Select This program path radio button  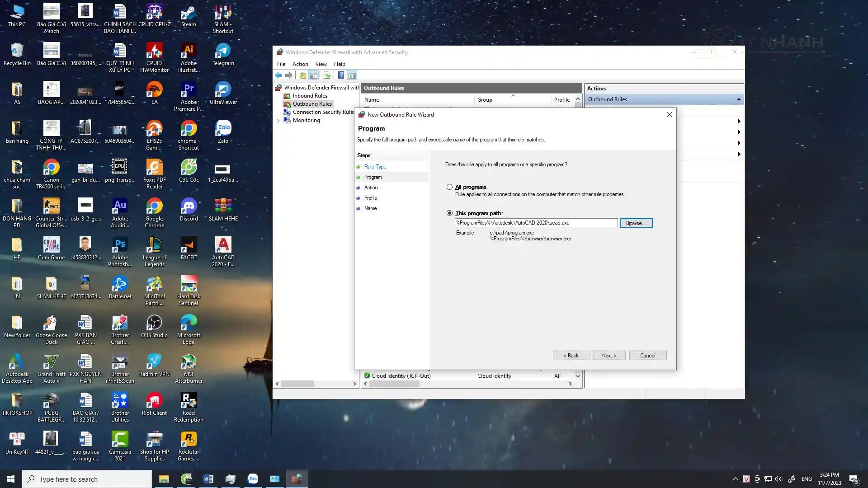(449, 213)
